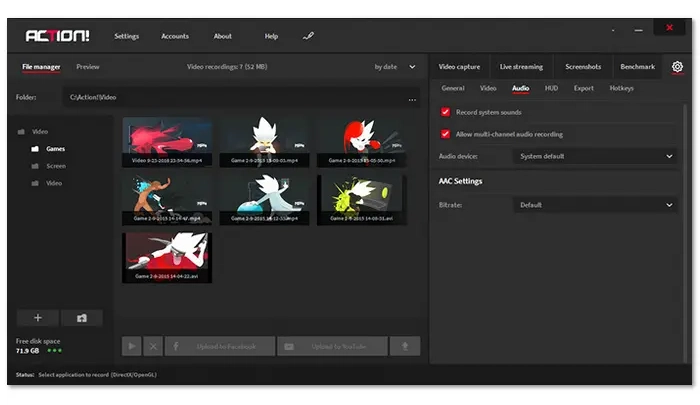Click the upload arrow icon at bottom right
The width and height of the screenshot is (700, 405).
point(405,346)
